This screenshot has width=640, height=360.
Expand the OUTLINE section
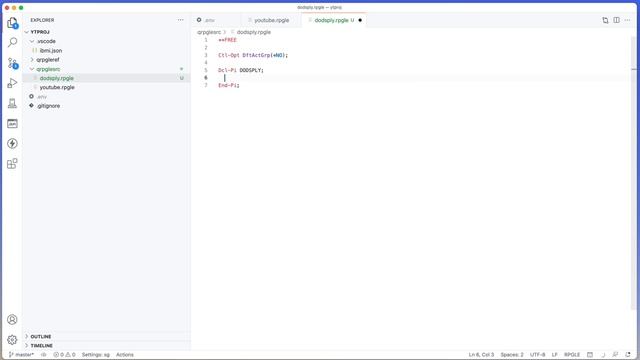(x=41, y=336)
